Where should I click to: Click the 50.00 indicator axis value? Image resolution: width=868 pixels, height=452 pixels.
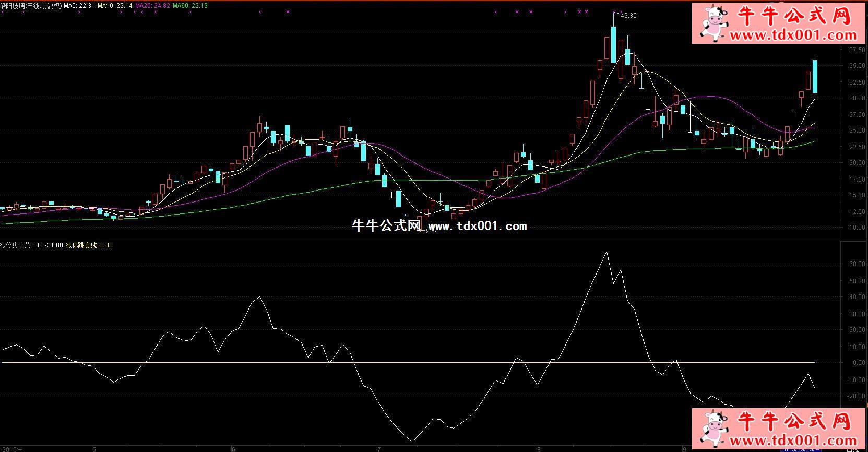coord(857,281)
